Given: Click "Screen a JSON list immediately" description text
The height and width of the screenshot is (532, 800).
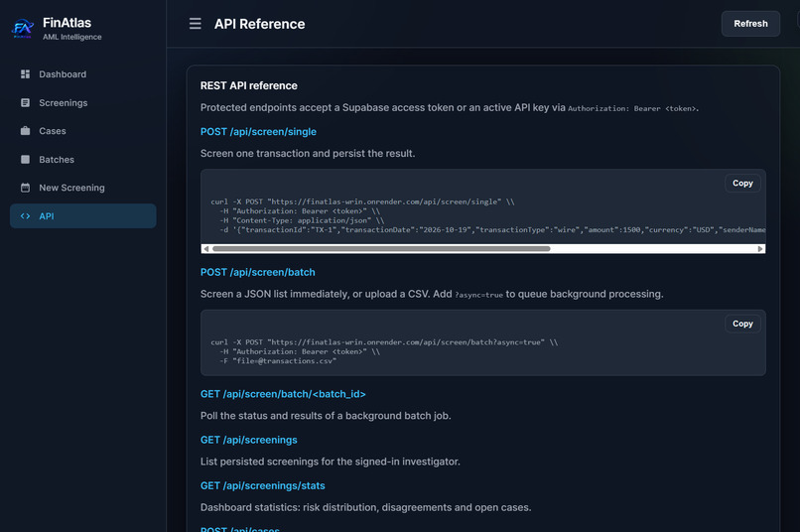Looking at the screenshot, I should click(x=432, y=294).
